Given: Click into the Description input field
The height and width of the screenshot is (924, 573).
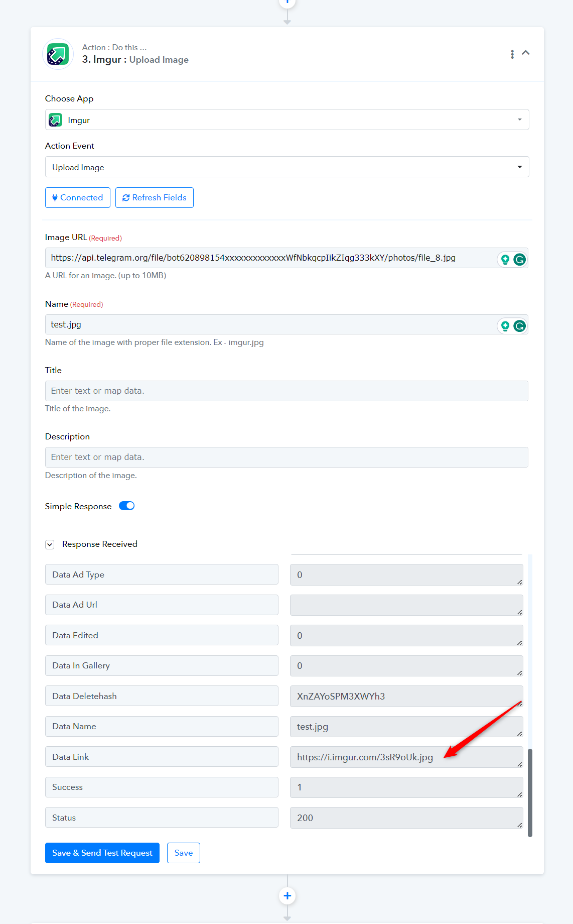Looking at the screenshot, I should (286, 457).
